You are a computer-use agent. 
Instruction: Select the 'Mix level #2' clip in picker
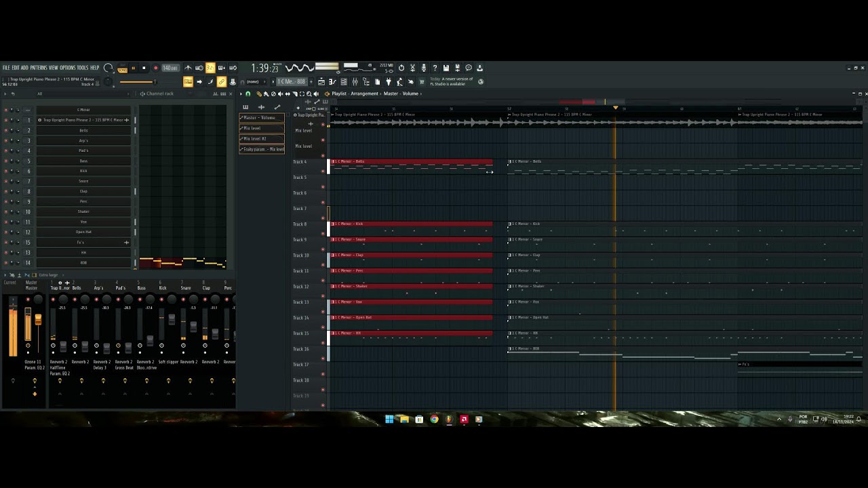pyautogui.click(x=262, y=138)
